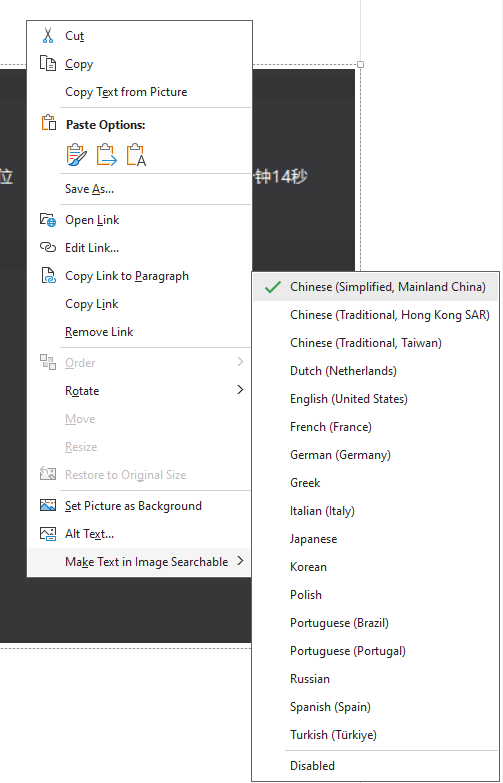Expand the Rotate submenu arrow

[240, 390]
